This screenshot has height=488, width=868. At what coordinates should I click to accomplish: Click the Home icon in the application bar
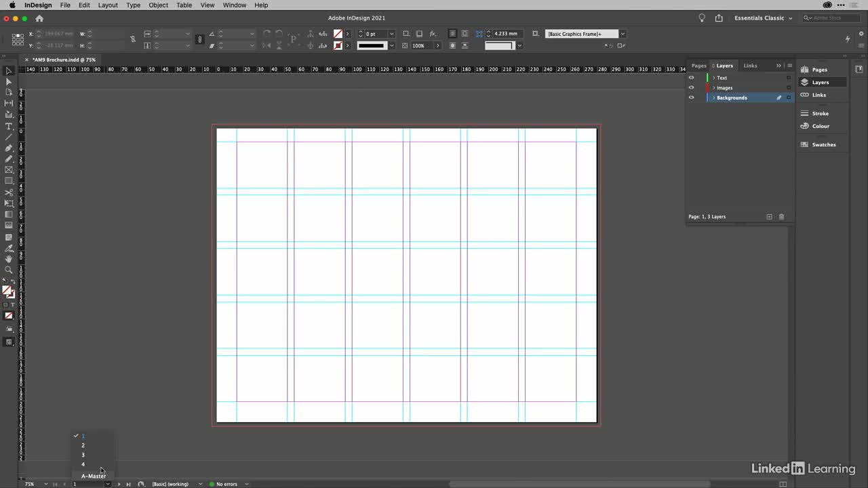39,18
